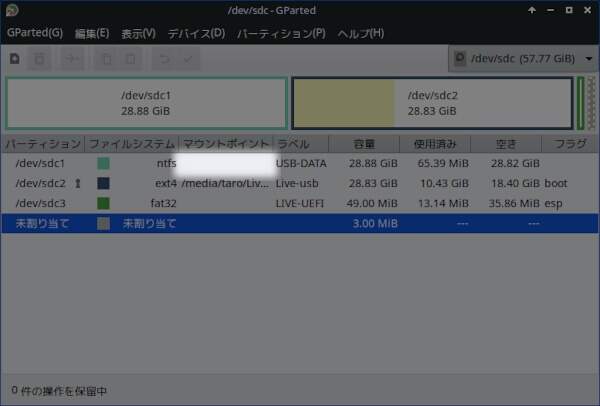Click the key icon beside /dev/sdc2
The image size is (600, 406).
(78, 183)
